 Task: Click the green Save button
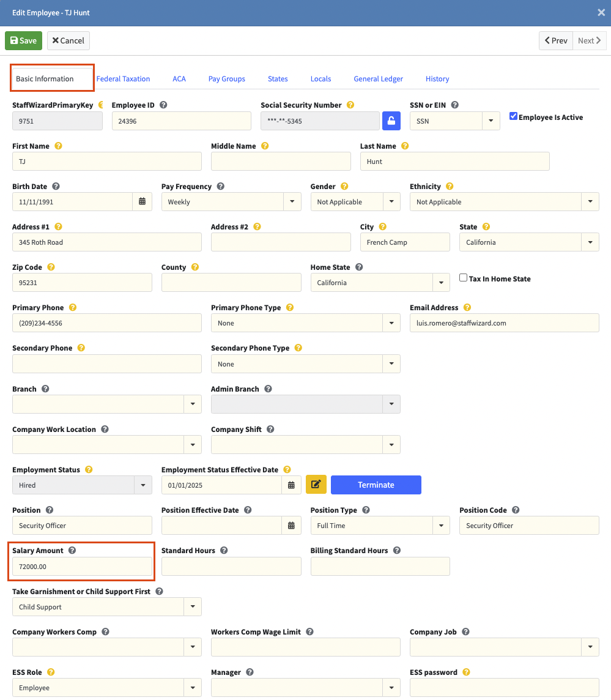[24, 40]
